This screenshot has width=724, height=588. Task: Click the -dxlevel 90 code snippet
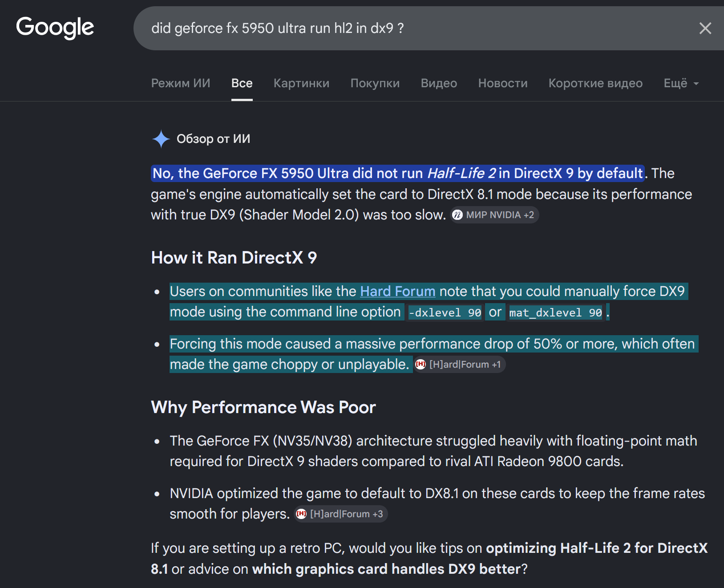445,312
